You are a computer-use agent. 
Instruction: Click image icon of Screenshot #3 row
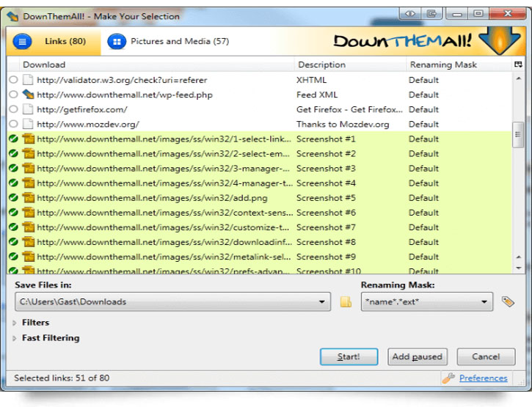pyautogui.click(x=29, y=168)
